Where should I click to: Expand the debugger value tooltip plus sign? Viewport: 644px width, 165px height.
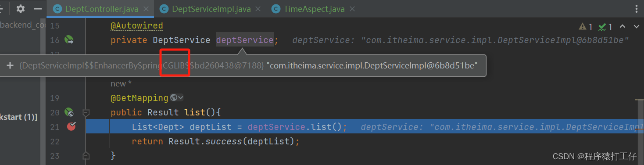click(x=10, y=65)
